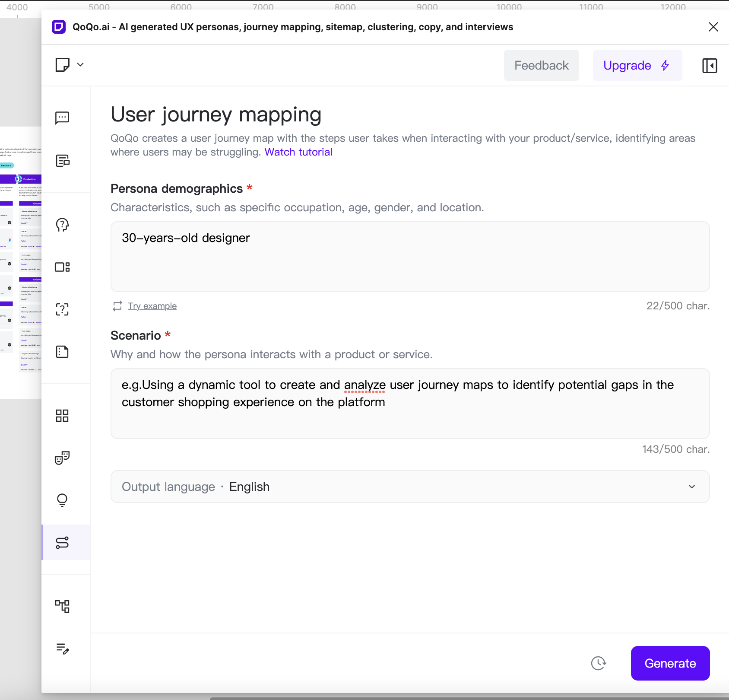Open the sticky note dropdown chevron
The height and width of the screenshot is (700, 729).
(80, 65)
